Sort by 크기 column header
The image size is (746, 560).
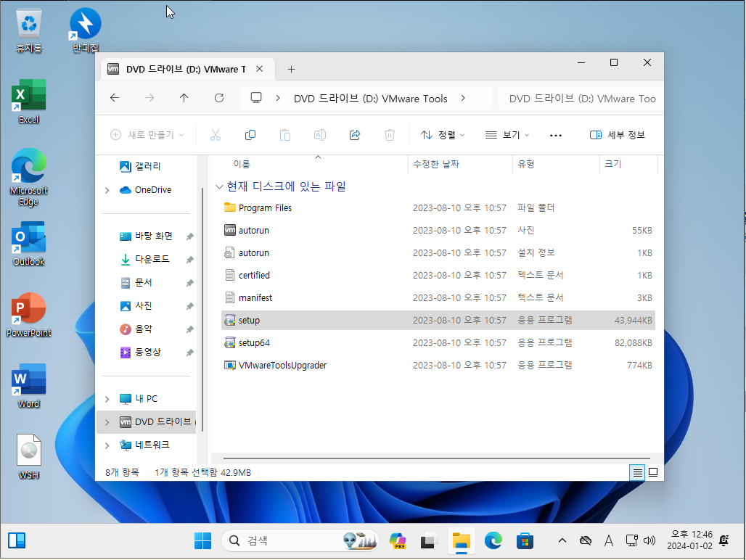(612, 165)
